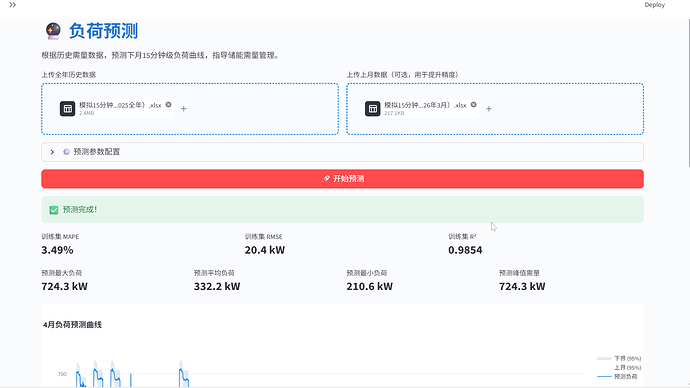Click the crystal ball icon beside the title
This screenshot has height=388, width=690.
pos(53,31)
